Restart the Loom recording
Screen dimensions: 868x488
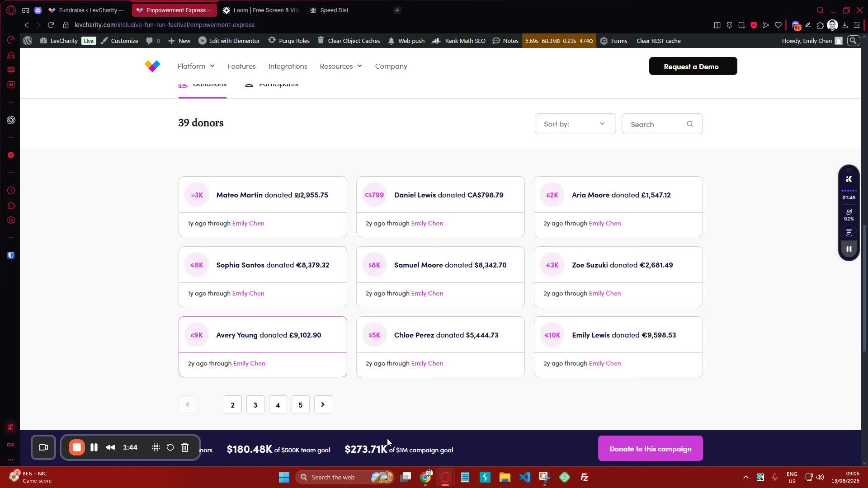[170, 447]
